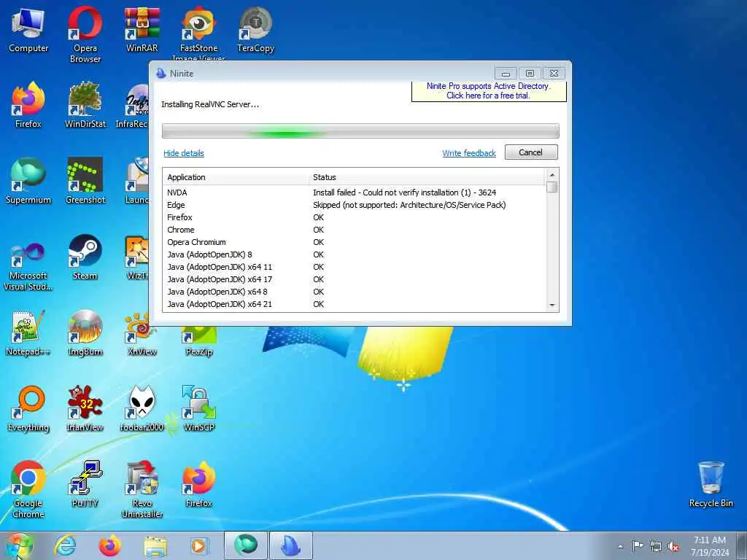Select the Chrome row in list
The height and width of the screenshot is (560, 747).
[x=355, y=230]
